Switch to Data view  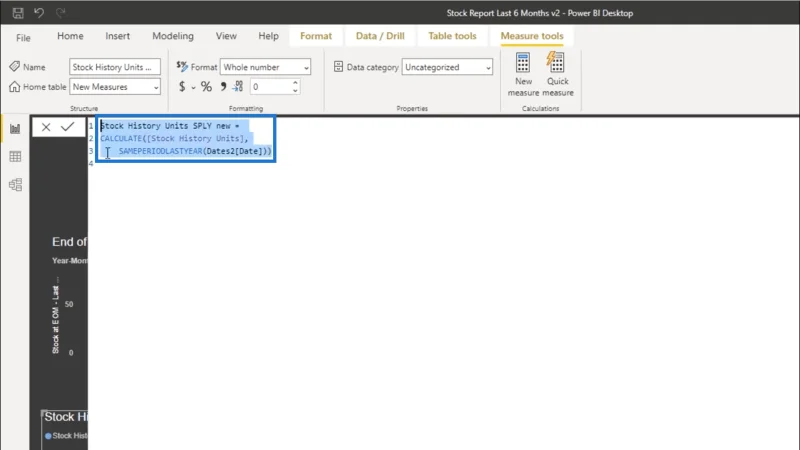[x=15, y=157]
